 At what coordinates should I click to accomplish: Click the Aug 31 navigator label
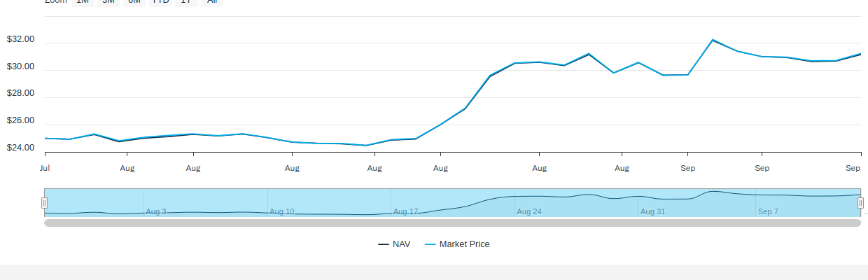[652, 211]
